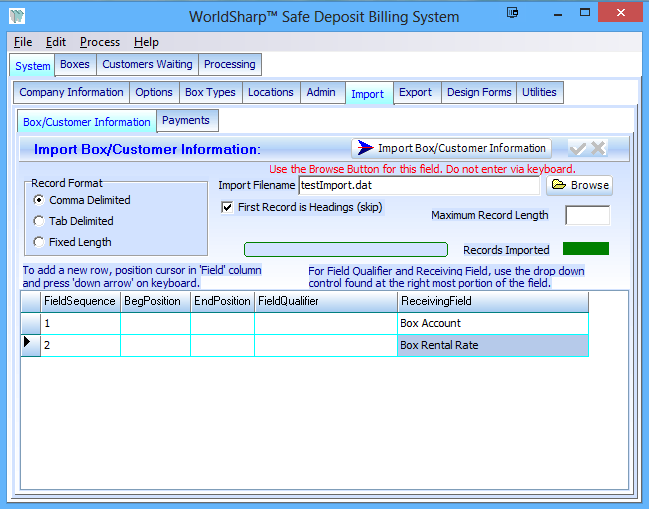
Task: Open the Process menu
Action: coord(100,42)
